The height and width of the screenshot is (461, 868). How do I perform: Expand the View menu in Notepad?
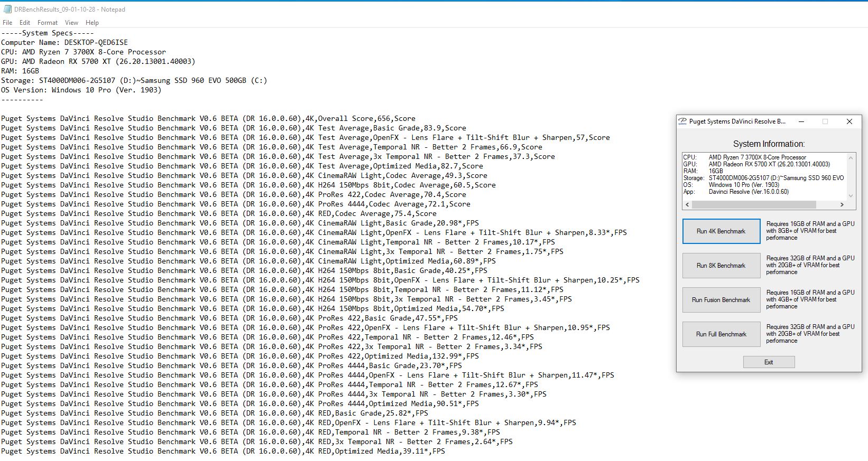[71, 23]
